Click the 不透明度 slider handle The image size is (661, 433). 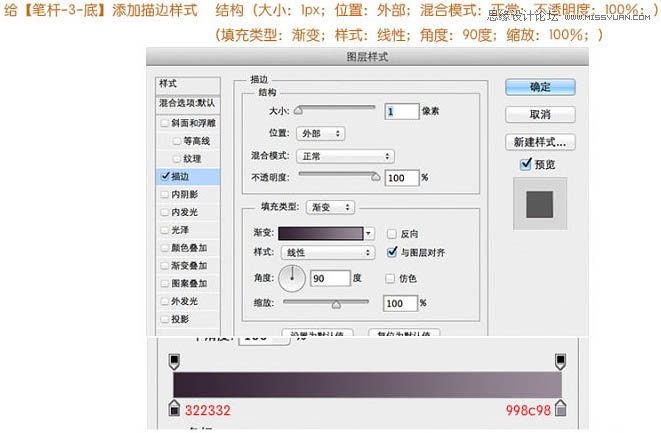coord(376,177)
